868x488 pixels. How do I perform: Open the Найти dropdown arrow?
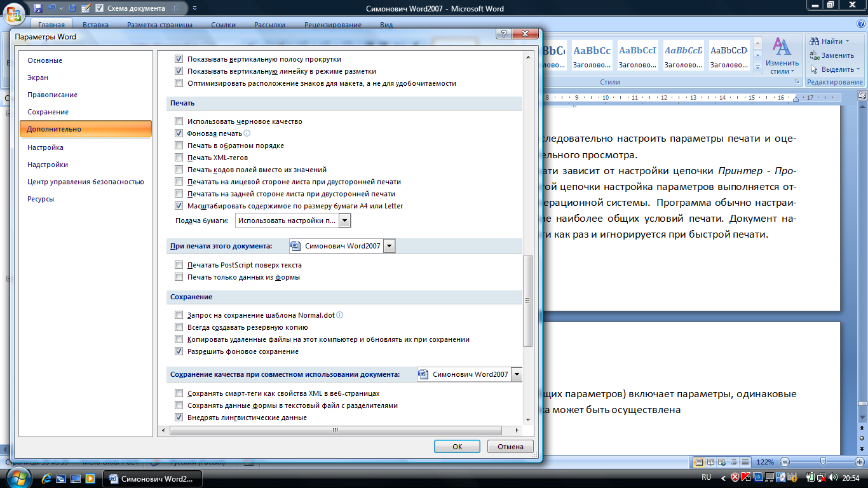pyautogui.click(x=847, y=41)
